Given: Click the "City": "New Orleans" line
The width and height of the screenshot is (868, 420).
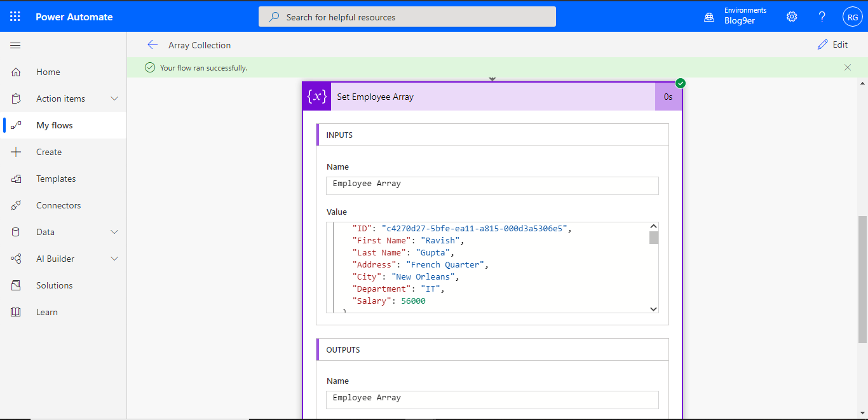Looking at the screenshot, I should (405, 276).
